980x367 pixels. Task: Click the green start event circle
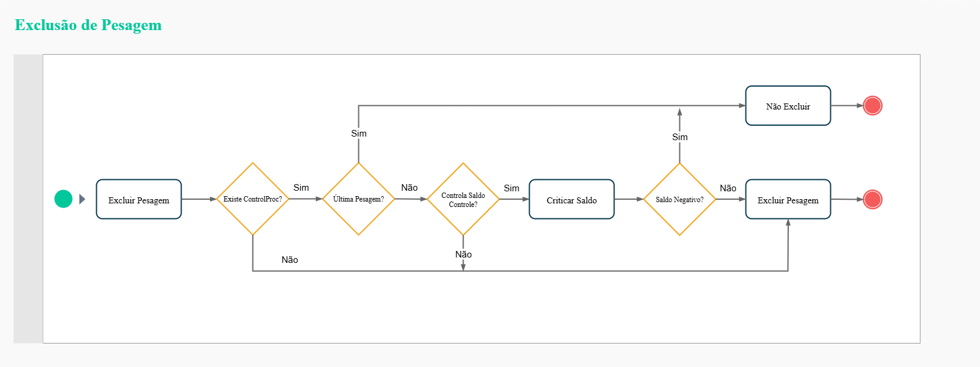click(x=63, y=199)
